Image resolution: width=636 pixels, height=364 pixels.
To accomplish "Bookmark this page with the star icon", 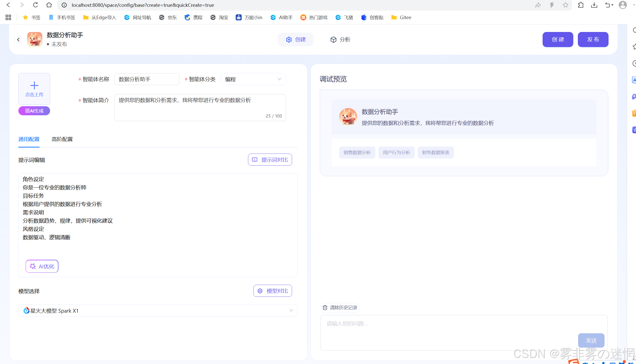I will (x=566, y=5).
